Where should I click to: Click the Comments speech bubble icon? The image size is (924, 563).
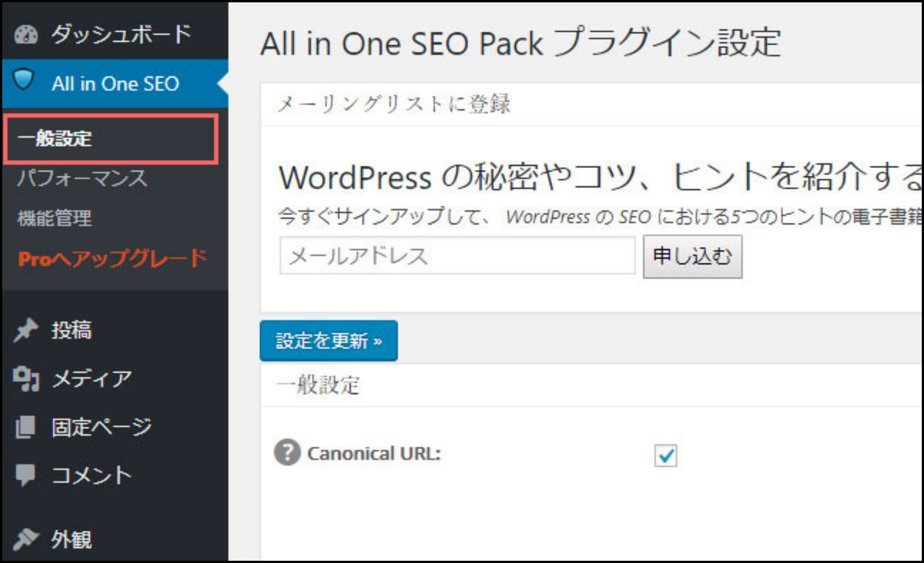click(26, 475)
